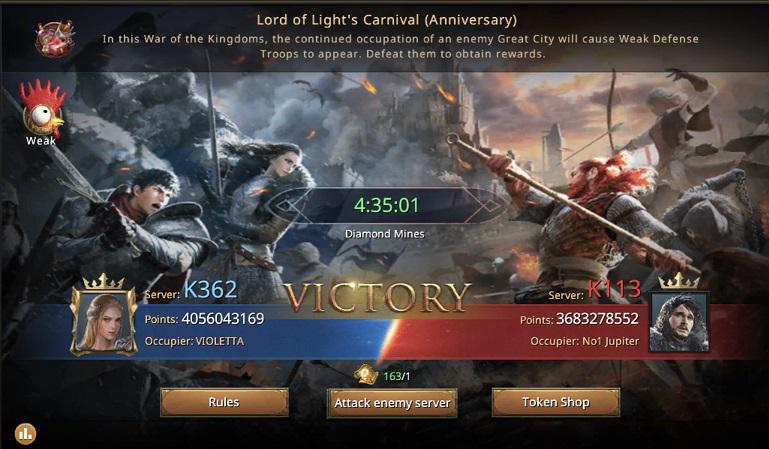769x449 pixels.
Task: Click occupier name VIOLETTA
Action: coord(219,341)
